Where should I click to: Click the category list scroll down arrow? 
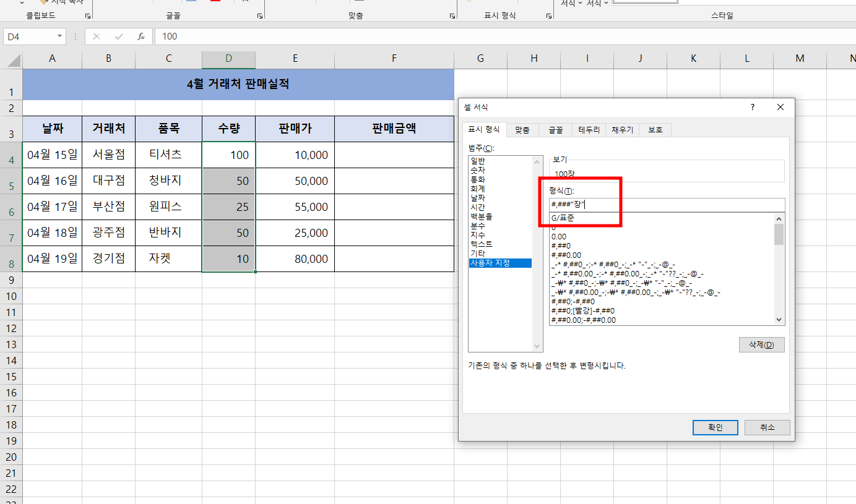click(537, 347)
